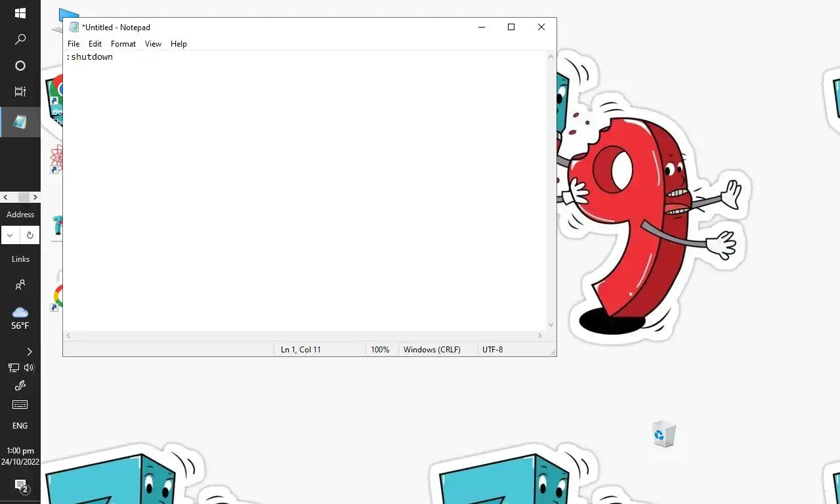Open the File menu
Image resolution: width=840 pixels, height=504 pixels.
(73, 44)
